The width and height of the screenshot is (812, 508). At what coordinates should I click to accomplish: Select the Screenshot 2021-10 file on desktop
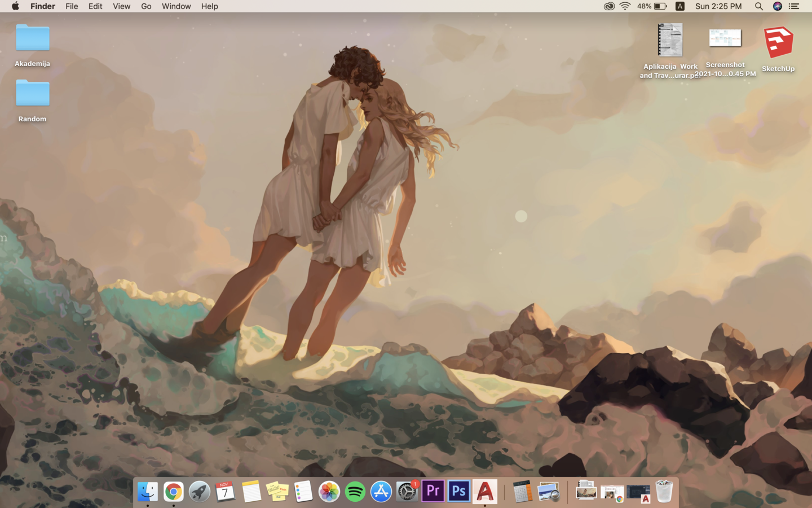pyautogui.click(x=725, y=53)
